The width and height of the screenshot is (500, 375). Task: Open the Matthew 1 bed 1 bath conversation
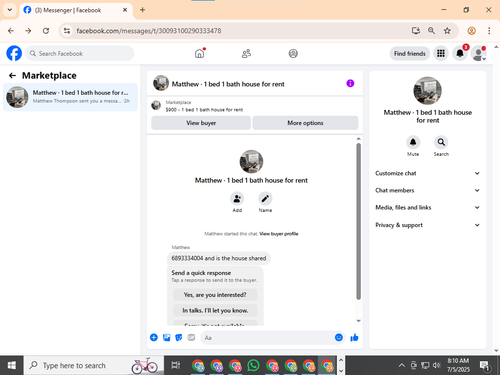point(70,97)
